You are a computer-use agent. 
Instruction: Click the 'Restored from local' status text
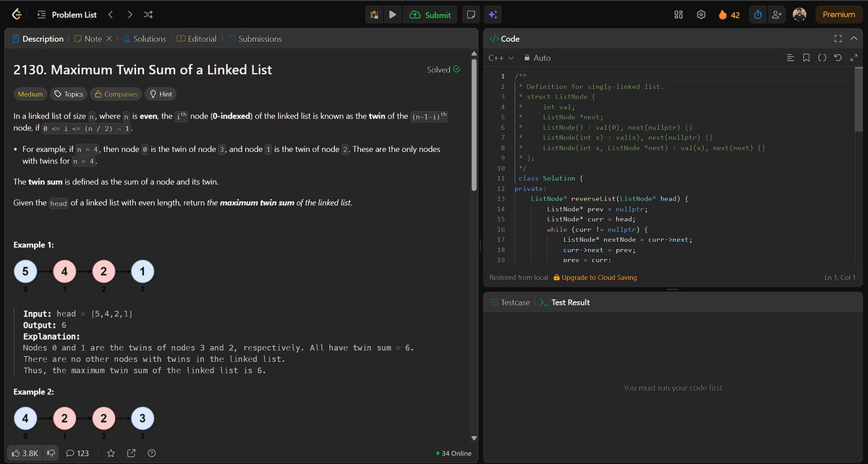[x=519, y=277]
